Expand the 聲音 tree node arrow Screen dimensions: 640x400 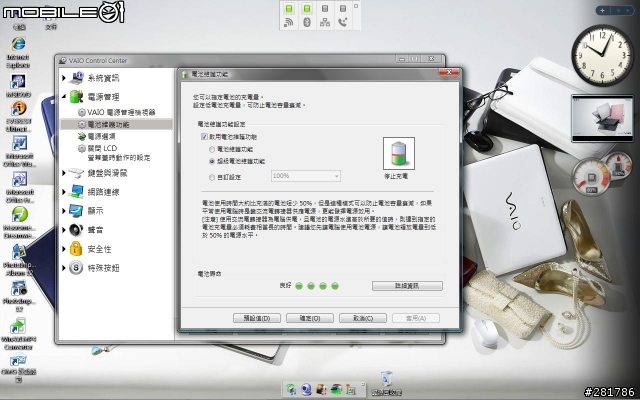(64, 230)
